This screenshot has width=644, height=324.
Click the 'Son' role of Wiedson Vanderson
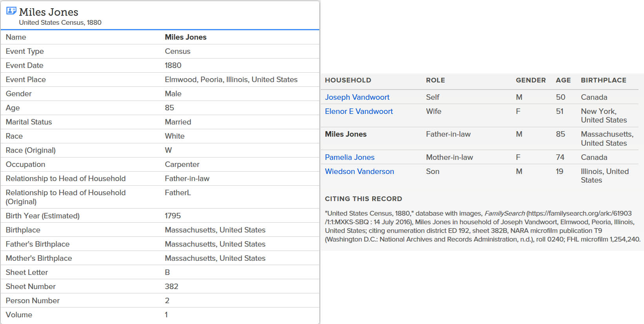click(433, 171)
